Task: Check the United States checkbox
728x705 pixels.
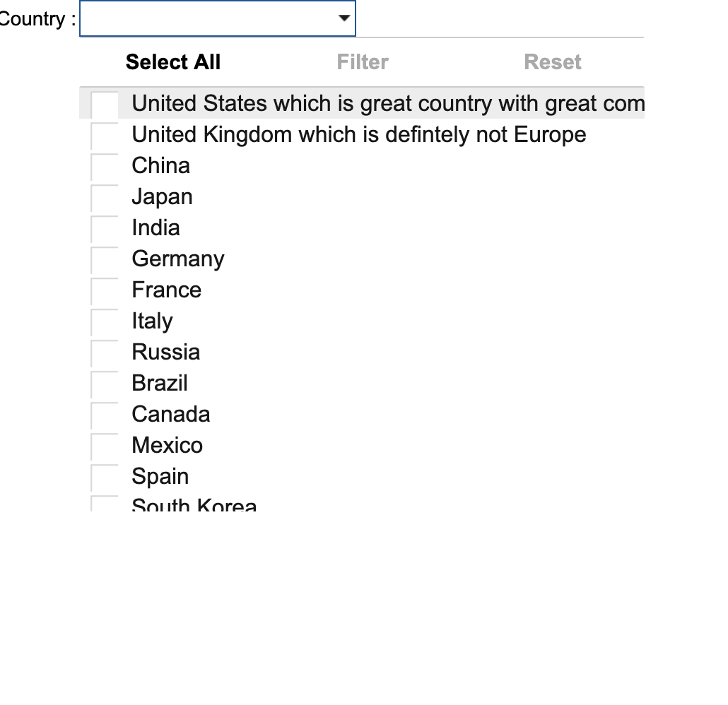Action: (x=105, y=105)
